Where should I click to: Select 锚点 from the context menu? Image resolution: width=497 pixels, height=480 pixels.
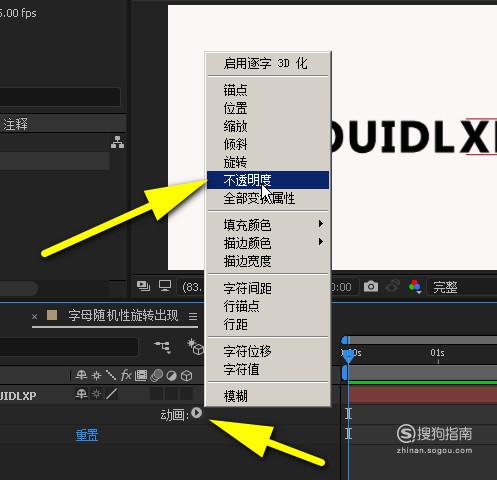click(268, 90)
